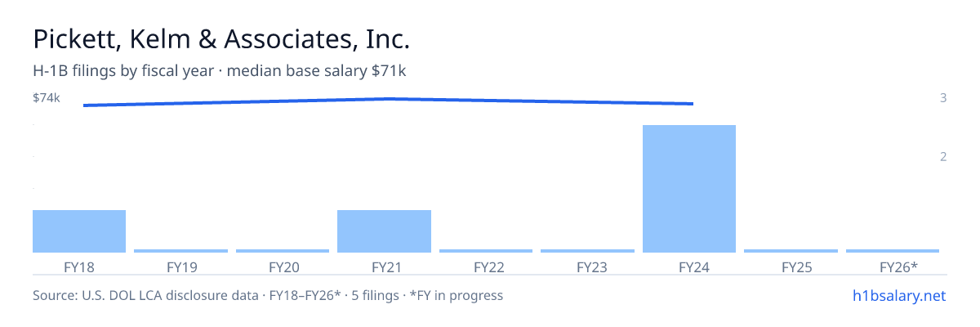Click the FY22 small bar
This screenshot has height=327, width=980.
pos(486,251)
